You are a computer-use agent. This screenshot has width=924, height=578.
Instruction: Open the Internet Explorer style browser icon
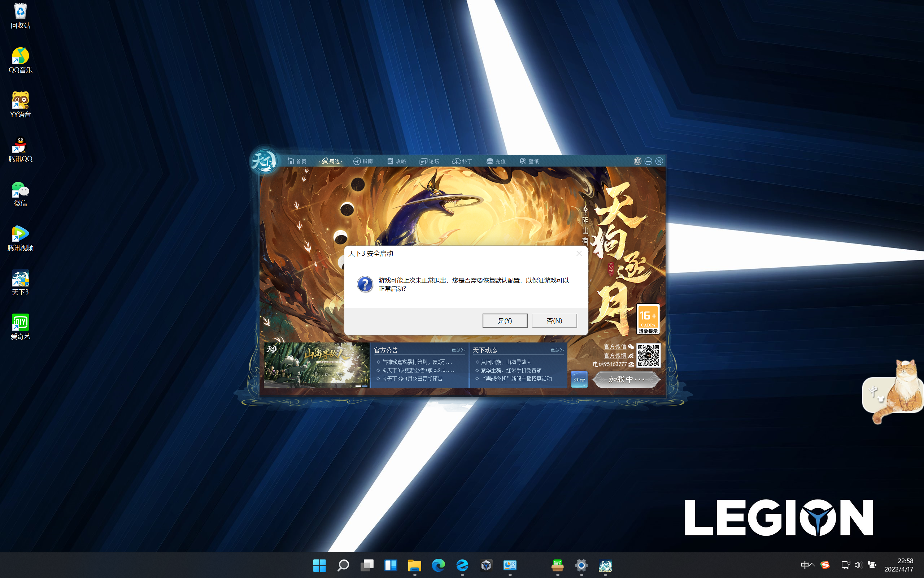coord(462,565)
